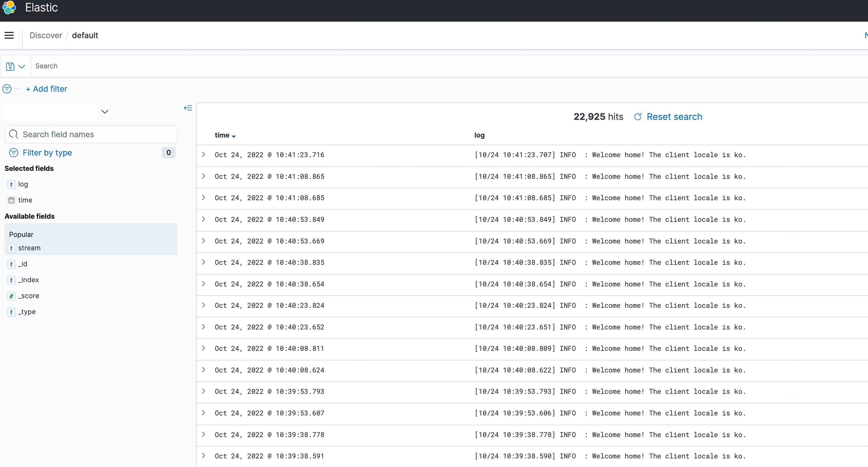
Task: Click the Reset search link
Action: coord(674,117)
